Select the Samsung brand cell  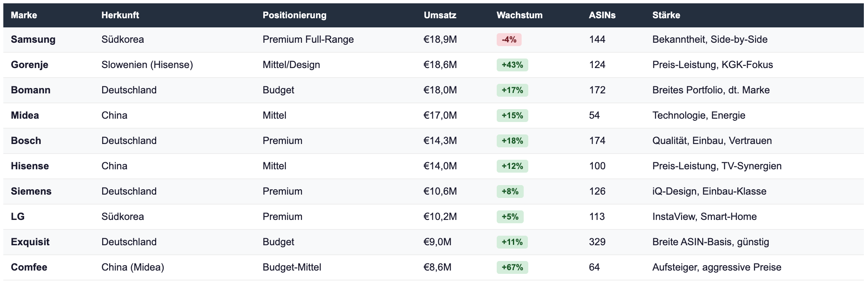[33, 39]
